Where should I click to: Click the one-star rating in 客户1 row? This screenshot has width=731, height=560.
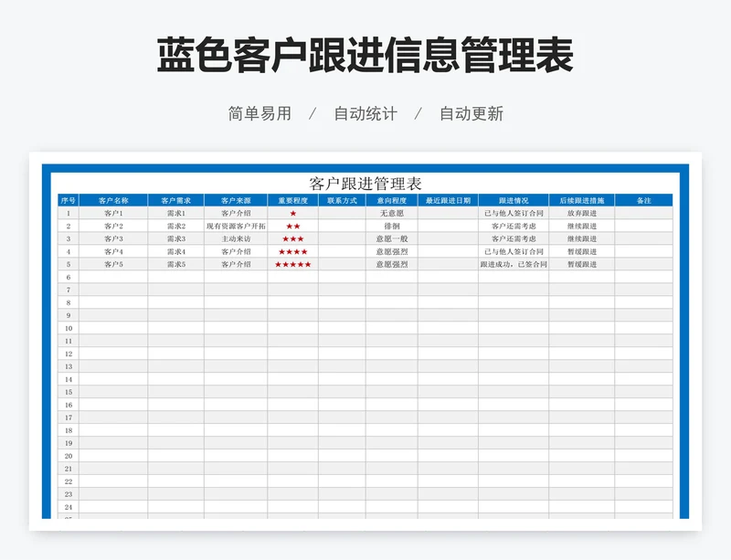click(x=292, y=213)
